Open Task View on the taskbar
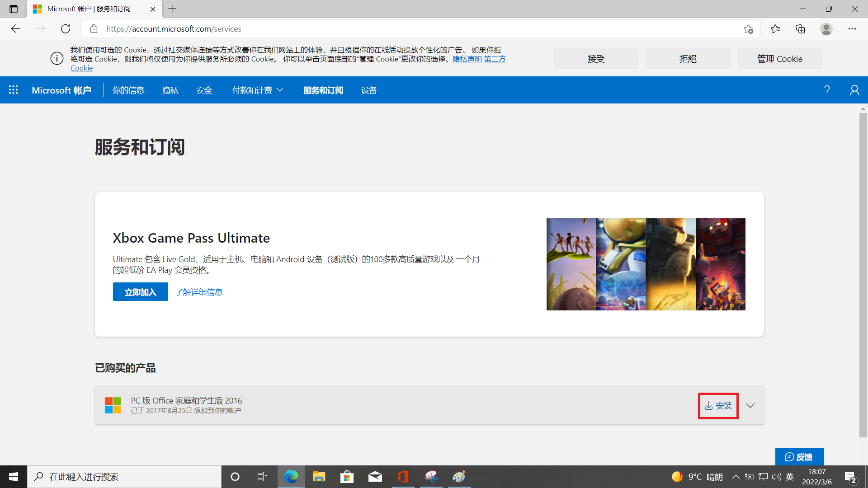 pyautogui.click(x=262, y=477)
